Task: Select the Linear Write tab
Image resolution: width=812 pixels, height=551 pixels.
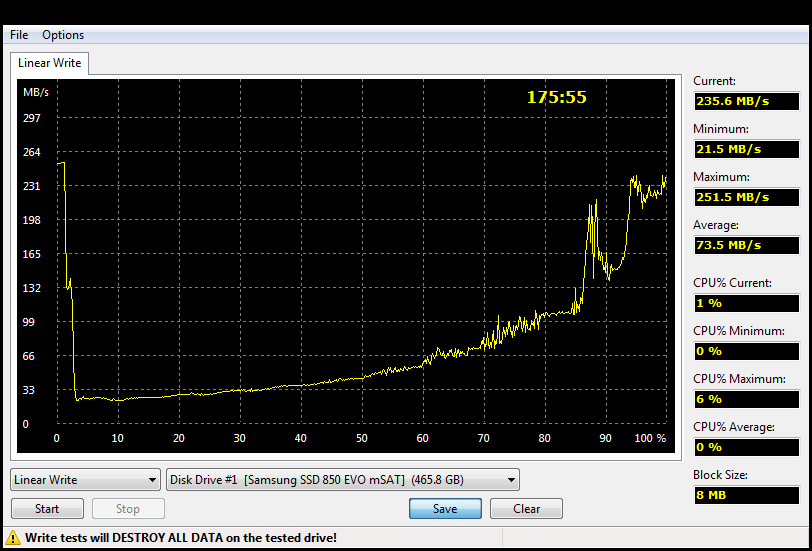Action: click(49, 63)
